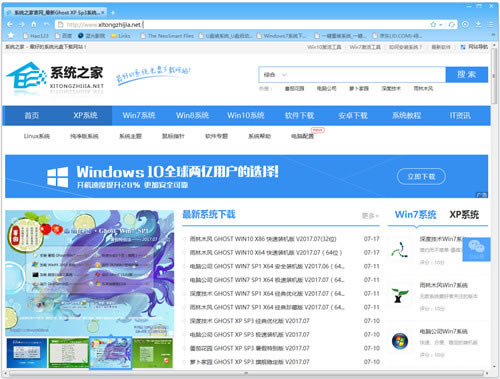The image size is (500, 379).
Task: Go back using the browser back arrow
Action: [10, 24]
